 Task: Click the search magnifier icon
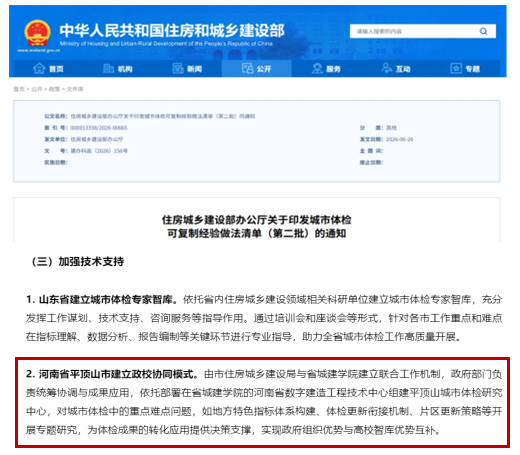(483, 31)
